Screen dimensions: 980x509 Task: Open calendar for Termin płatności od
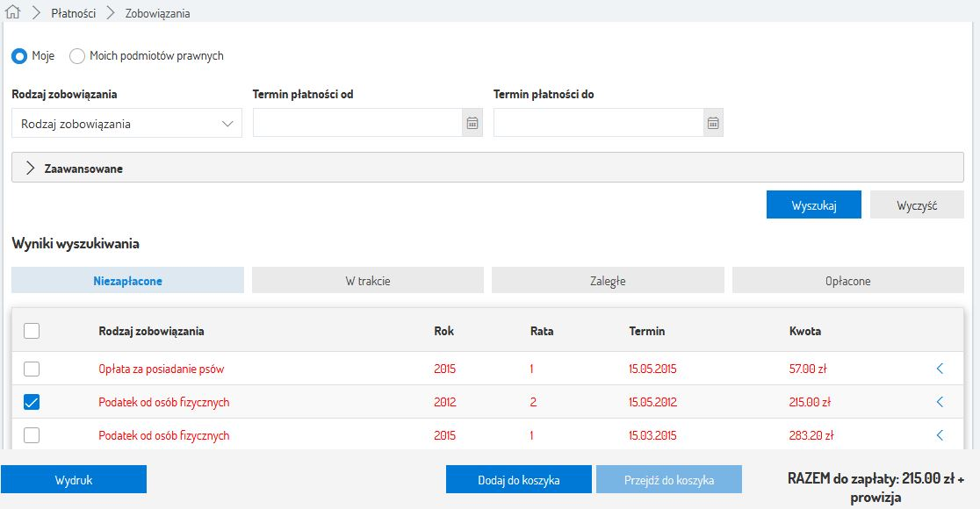472,124
